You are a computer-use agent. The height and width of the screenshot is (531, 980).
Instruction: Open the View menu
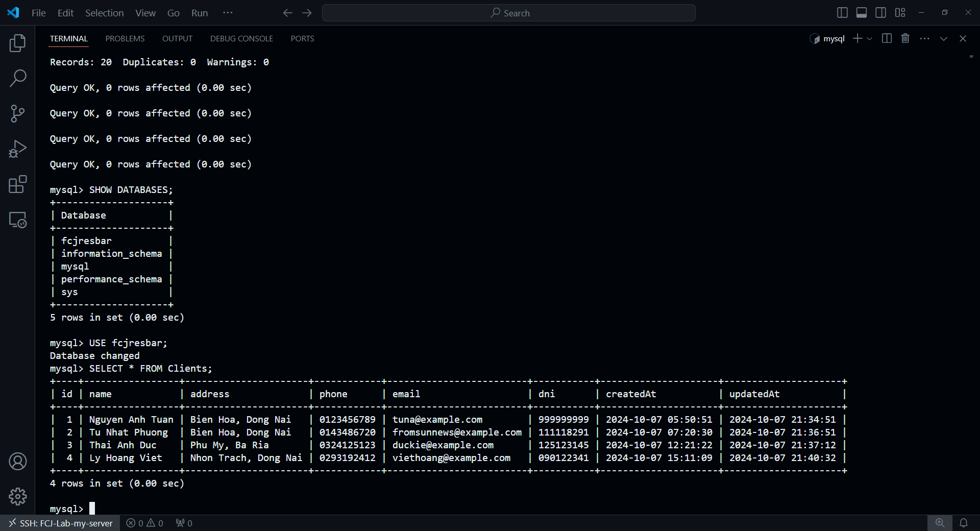coord(145,13)
